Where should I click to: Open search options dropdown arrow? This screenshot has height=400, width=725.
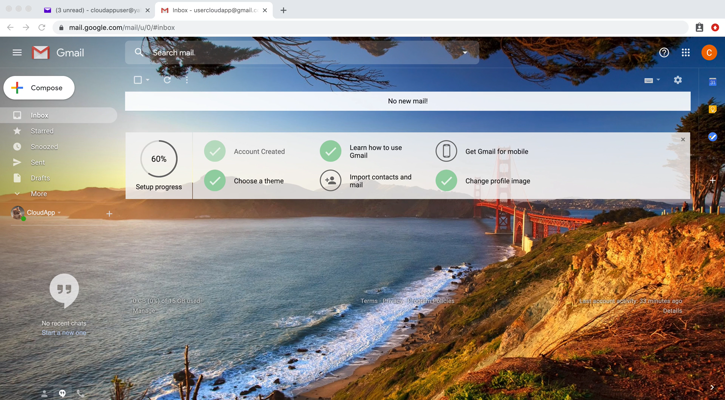coord(464,53)
